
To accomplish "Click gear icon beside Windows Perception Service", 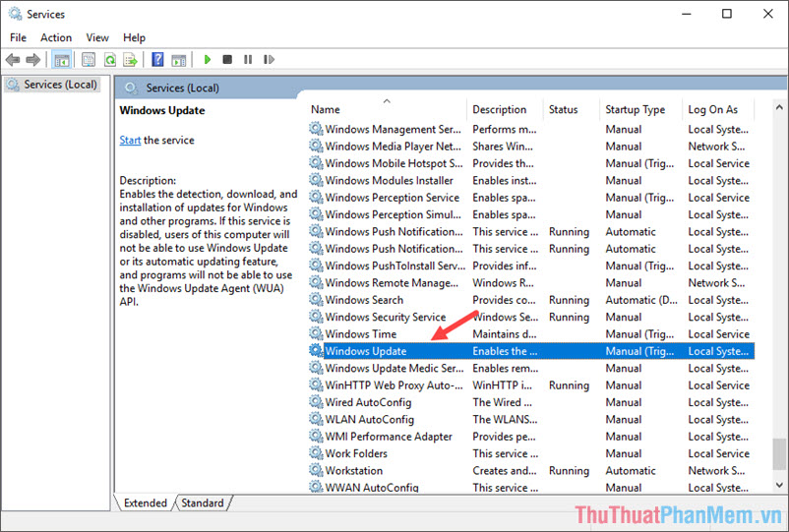I will [316, 197].
